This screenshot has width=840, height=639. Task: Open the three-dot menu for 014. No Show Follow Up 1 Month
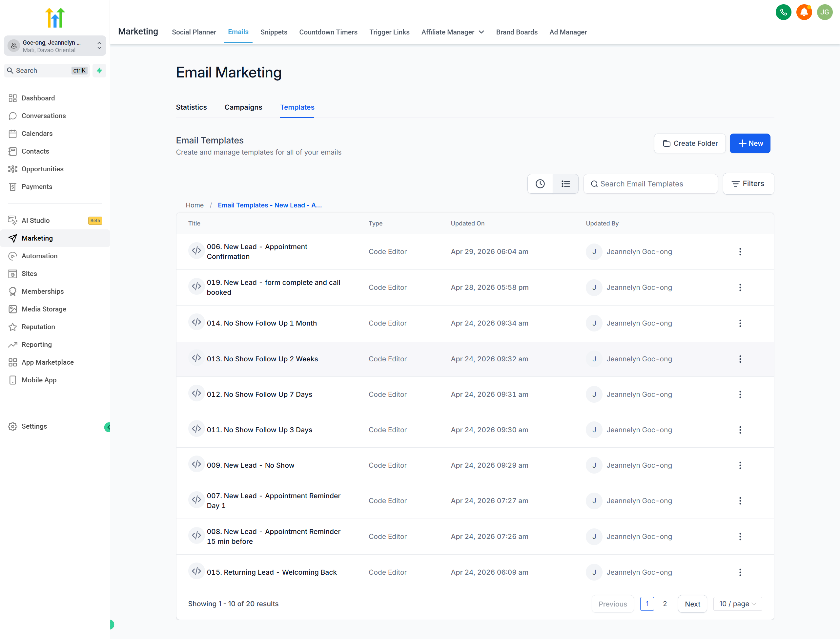tap(740, 323)
